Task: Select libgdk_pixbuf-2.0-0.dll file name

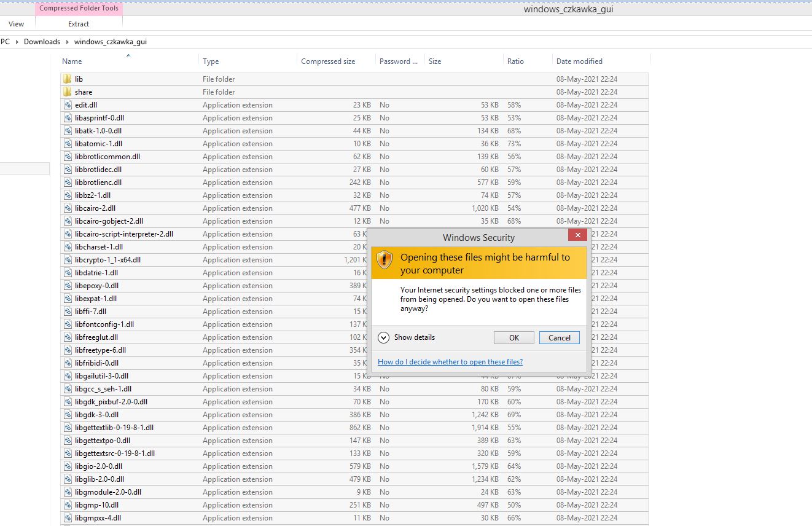Action: [x=111, y=402]
